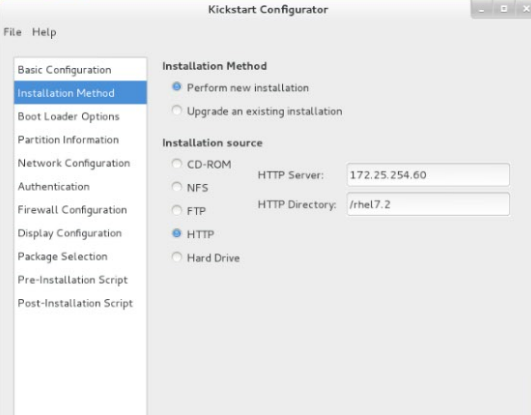Open the Help menu
The width and height of the screenshot is (531, 415).
point(44,32)
